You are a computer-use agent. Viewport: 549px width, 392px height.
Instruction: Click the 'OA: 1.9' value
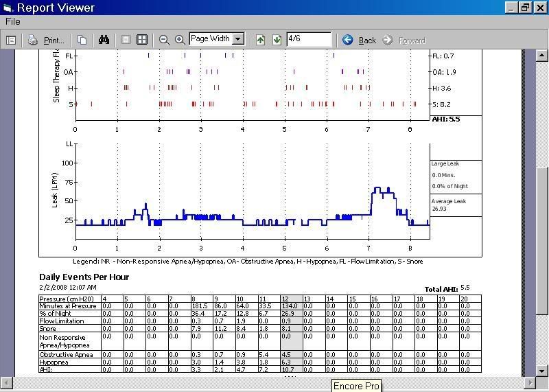tap(444, 72)
